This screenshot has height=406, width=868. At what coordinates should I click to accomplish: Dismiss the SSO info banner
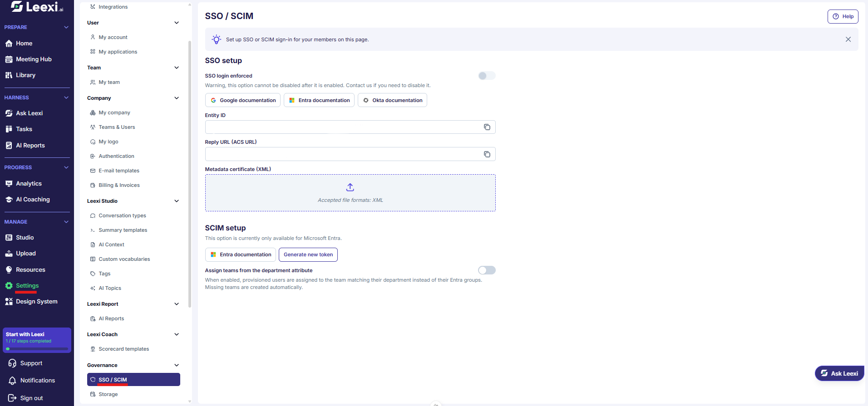tap(848, 39)
